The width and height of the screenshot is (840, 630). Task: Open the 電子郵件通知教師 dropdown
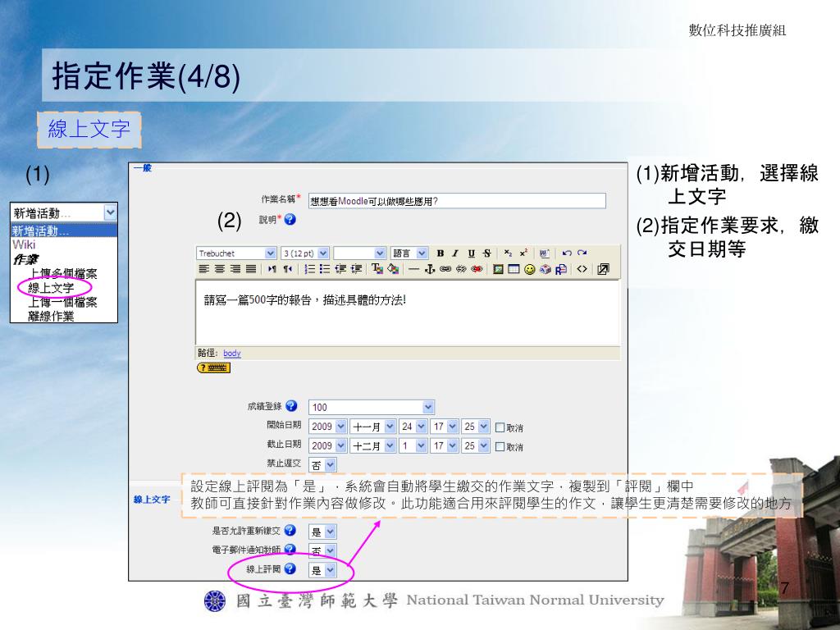[x=322, y=550]
